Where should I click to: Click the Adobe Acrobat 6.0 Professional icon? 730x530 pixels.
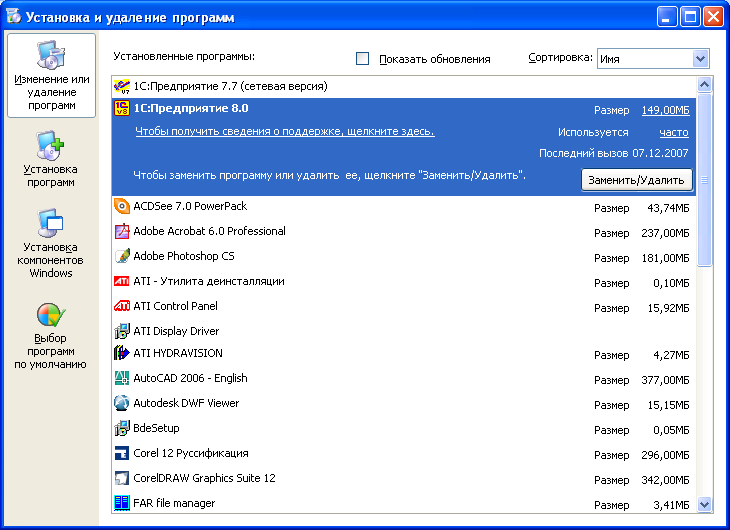(122, 231)
